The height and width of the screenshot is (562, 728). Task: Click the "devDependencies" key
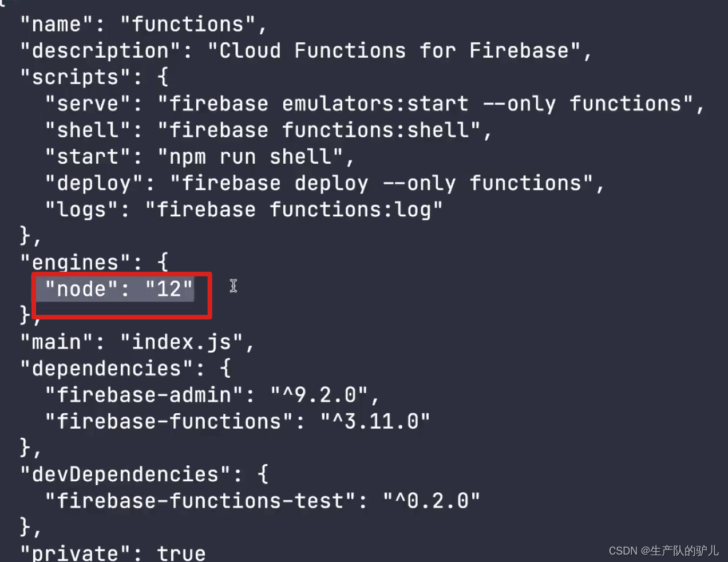[125, 474]
